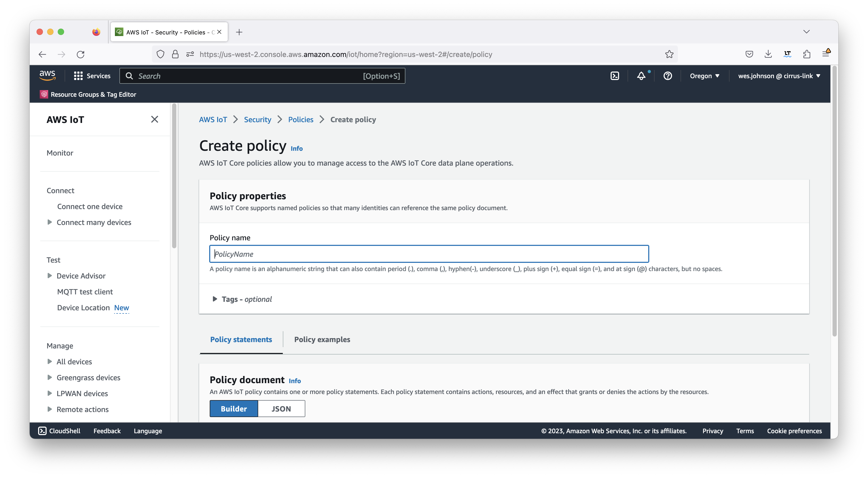The image size is (868, 478).
Task: Click the sidebar vertical scrollbar
Action: click(x=174, y=176)
